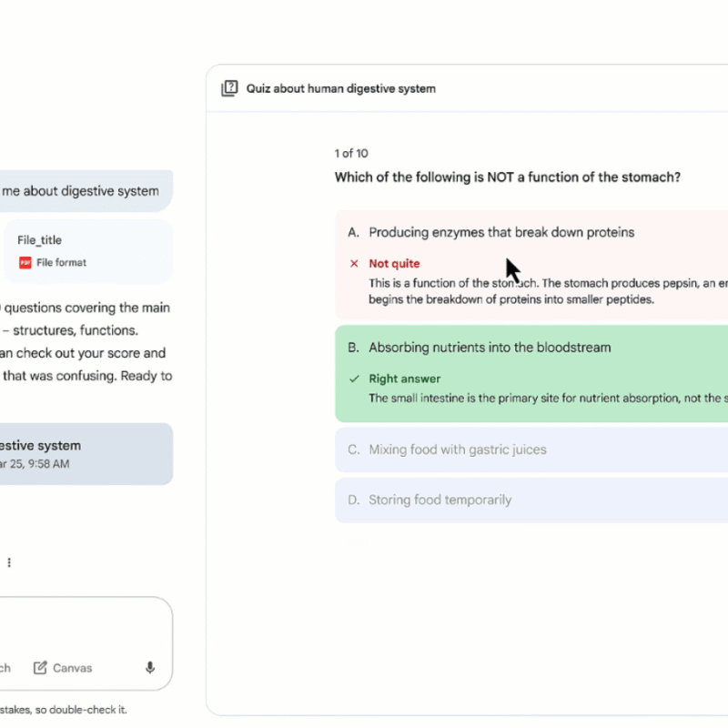The width and height of the screenshot is (728, 728).
Task: Click the red PDF file icon
Action: (25, 263)
